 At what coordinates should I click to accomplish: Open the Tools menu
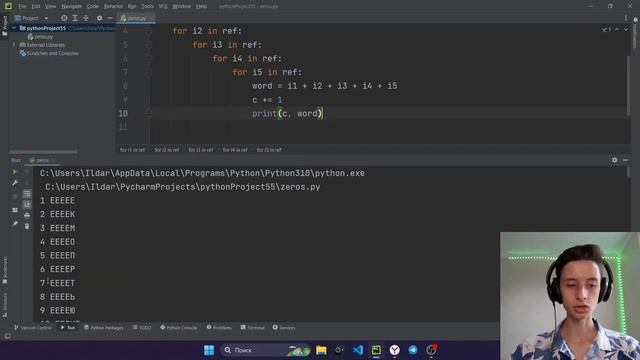[x=147, y=6]
